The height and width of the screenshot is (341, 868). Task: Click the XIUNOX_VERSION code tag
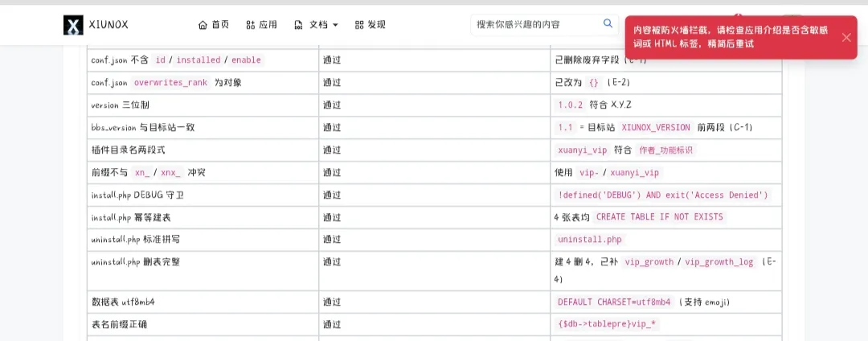[x=656, y=127]
